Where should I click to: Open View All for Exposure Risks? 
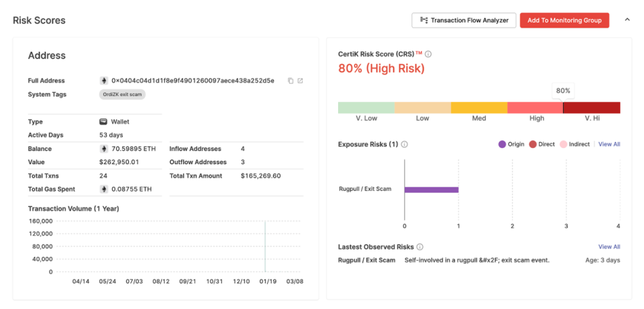(609, 144)
